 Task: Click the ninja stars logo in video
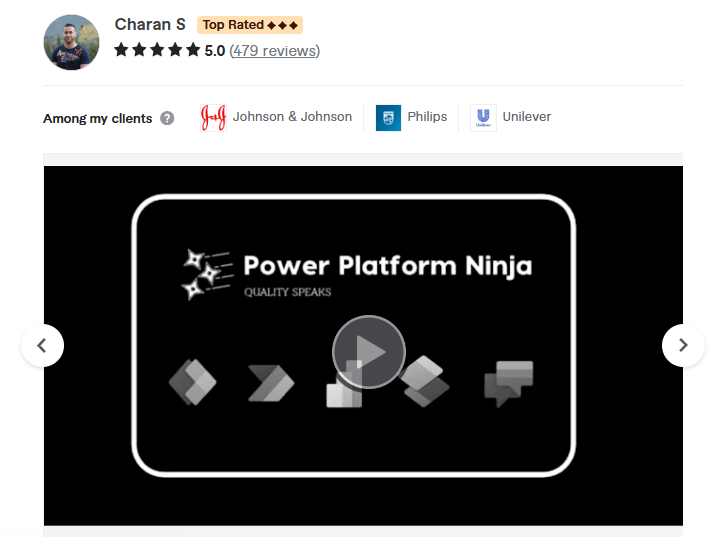(x=207, y=275)
